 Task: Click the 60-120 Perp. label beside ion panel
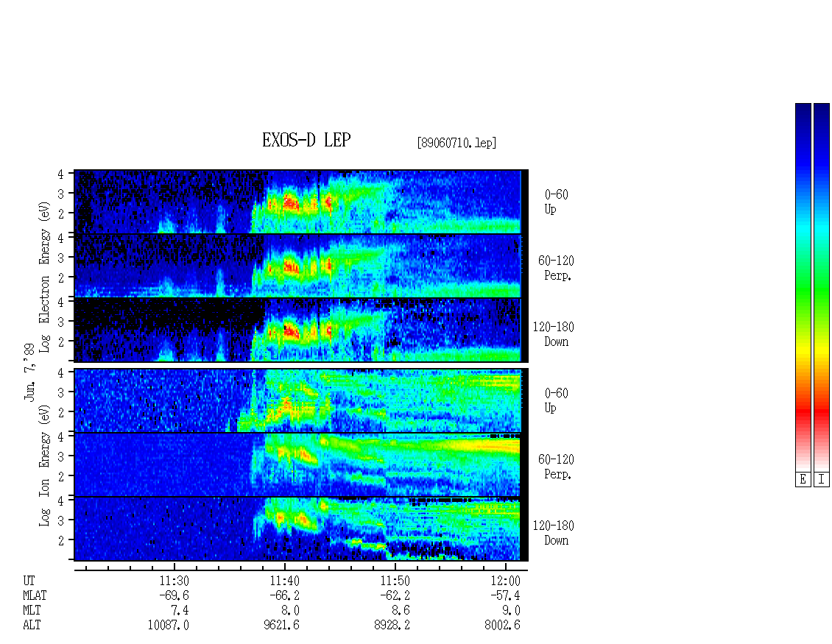coord(556,467)
